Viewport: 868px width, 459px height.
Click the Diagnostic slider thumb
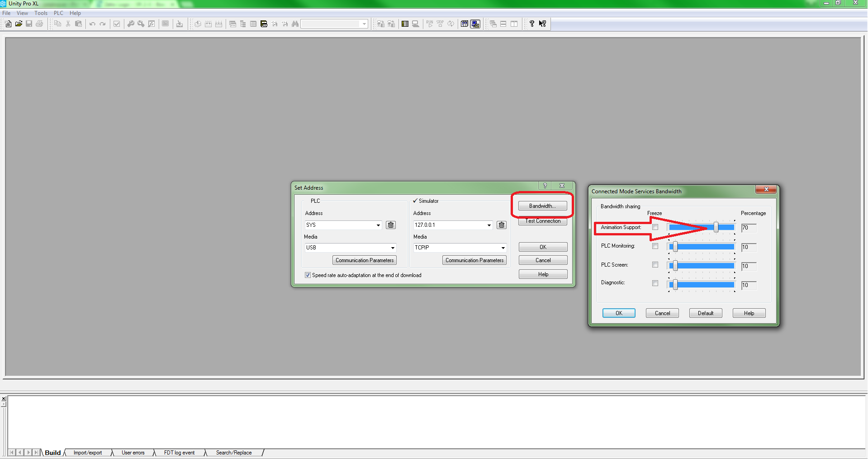point(675,284)
